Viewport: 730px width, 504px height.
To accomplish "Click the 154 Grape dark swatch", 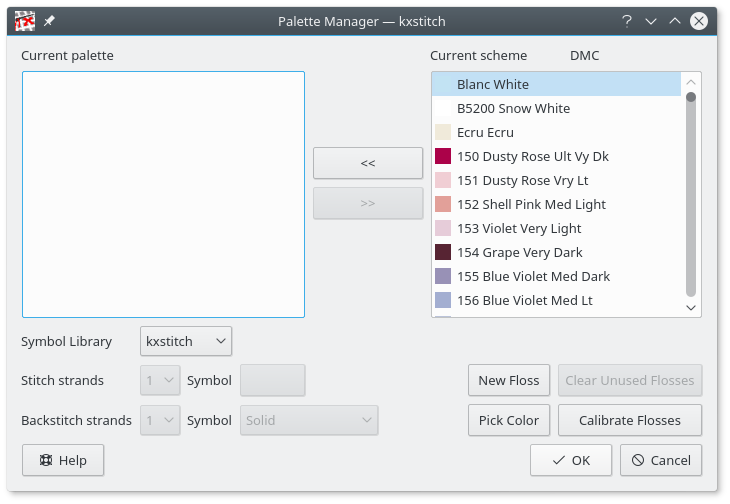I will [443, 252].
